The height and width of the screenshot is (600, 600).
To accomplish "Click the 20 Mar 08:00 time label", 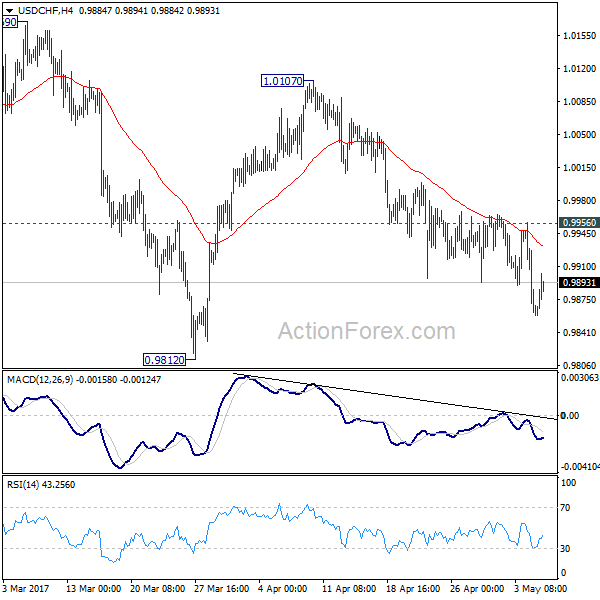I will tap(157, 588).
